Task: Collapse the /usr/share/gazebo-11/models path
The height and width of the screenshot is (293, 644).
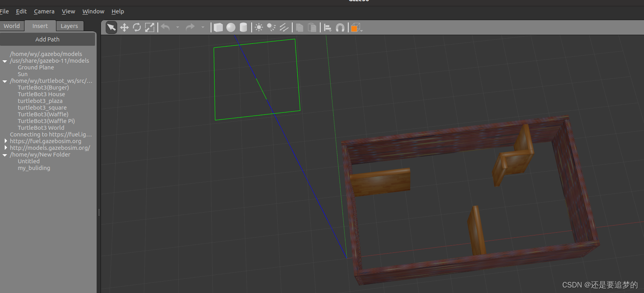Action: [5, 61]
